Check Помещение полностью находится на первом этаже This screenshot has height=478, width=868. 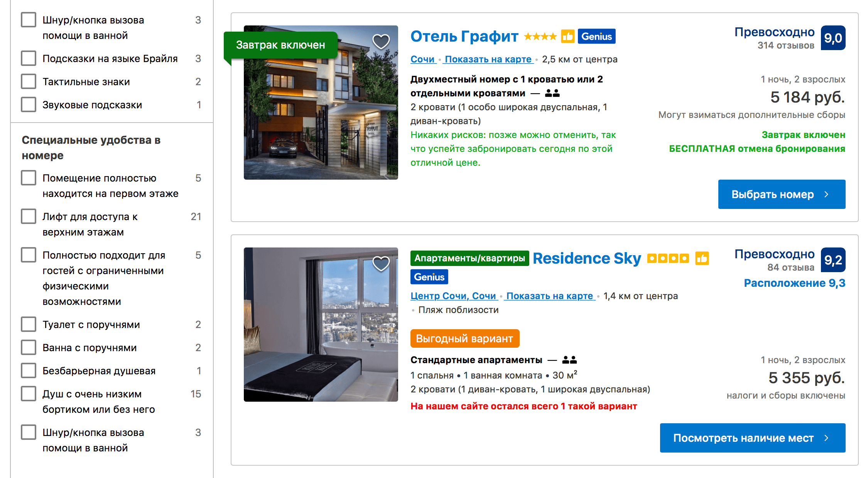pyautogui.click(x=29, y=178)
